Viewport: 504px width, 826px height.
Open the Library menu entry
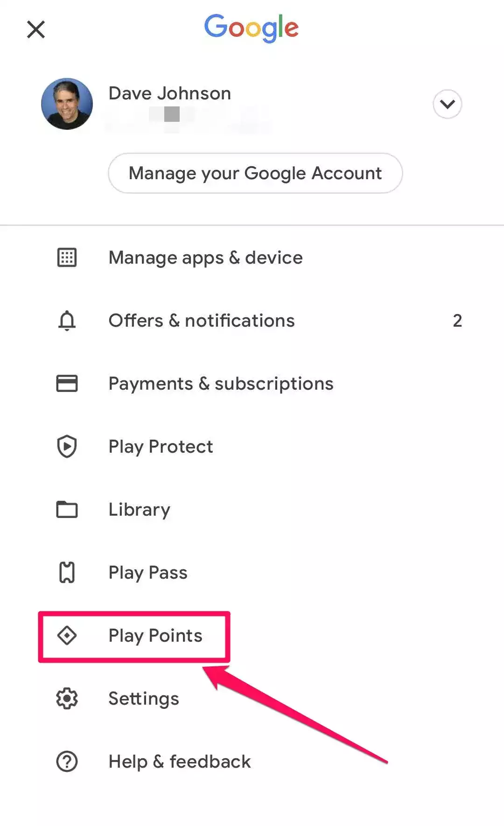point(139,510)
